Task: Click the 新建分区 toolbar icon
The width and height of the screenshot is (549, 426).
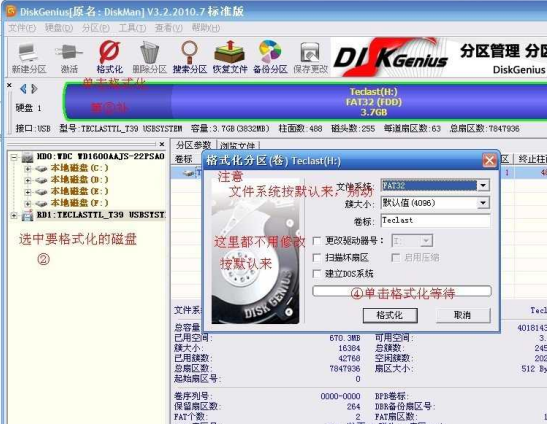Action: click(x=29, y=58)
